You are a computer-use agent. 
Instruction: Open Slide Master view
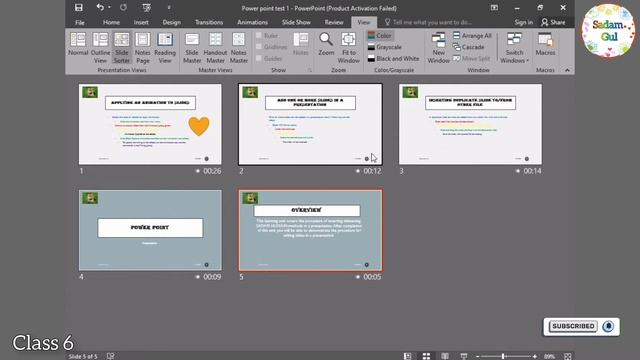pos(192,47)
